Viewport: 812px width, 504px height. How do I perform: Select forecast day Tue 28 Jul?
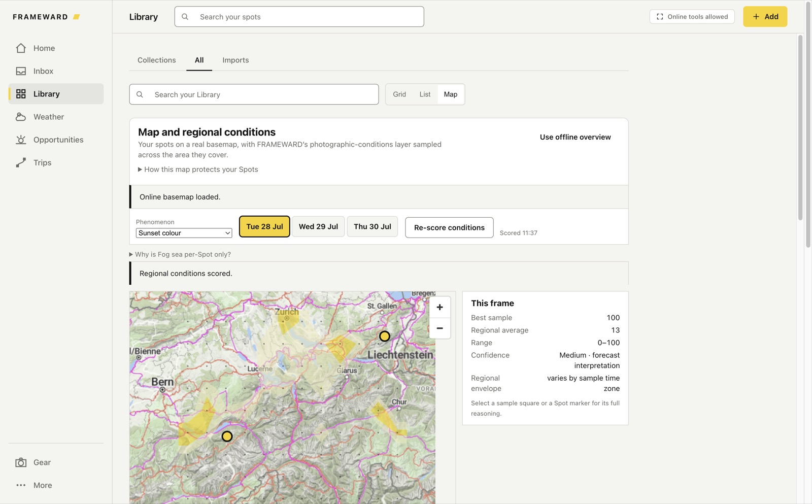[x=264, y=226]
